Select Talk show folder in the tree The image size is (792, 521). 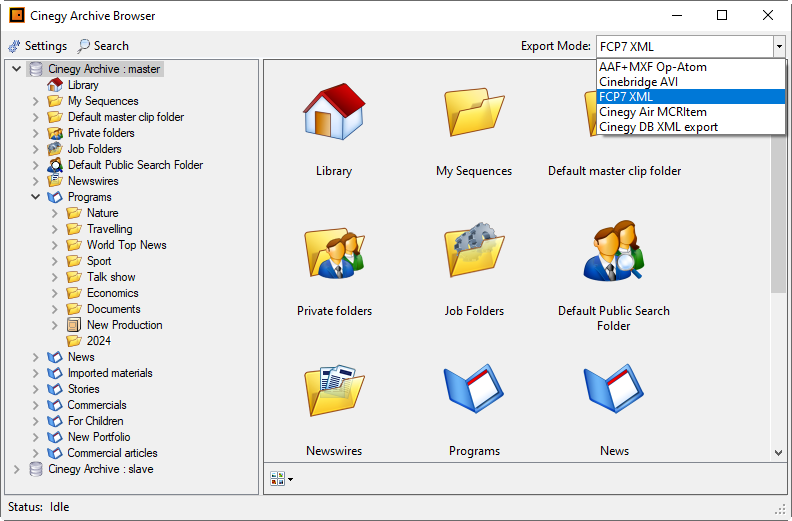[111, 277]
